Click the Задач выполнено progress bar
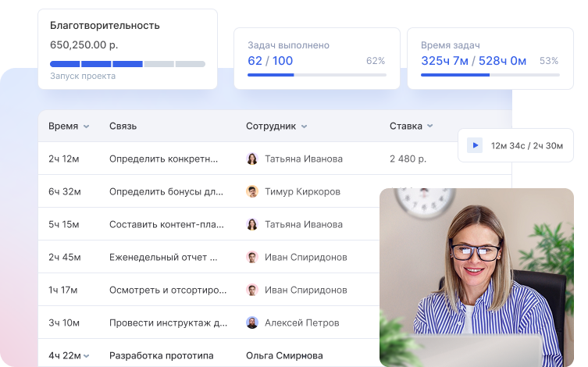The image size is (588, 367). tap(316, 75)
